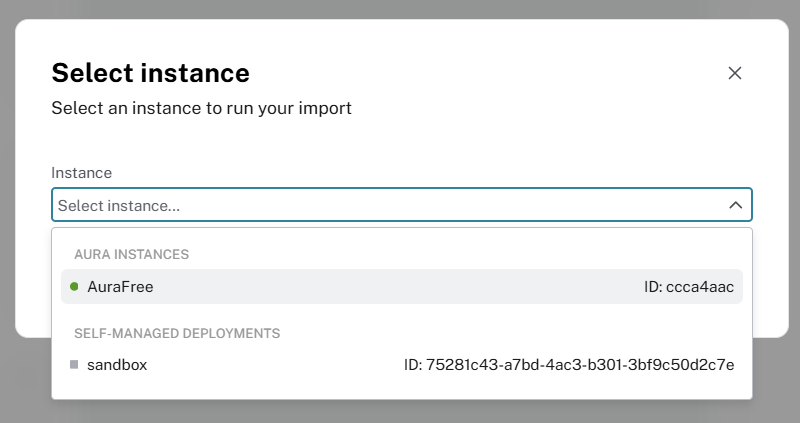Collapse the instance dropdown chevron

pyautogui.click(x=735, y=205)
